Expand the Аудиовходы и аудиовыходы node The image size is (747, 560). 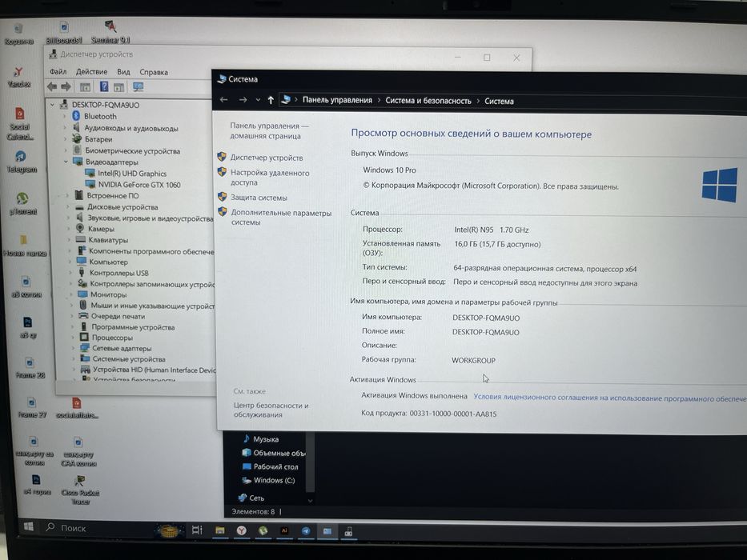pyautogui.click(x=66, y=128)
